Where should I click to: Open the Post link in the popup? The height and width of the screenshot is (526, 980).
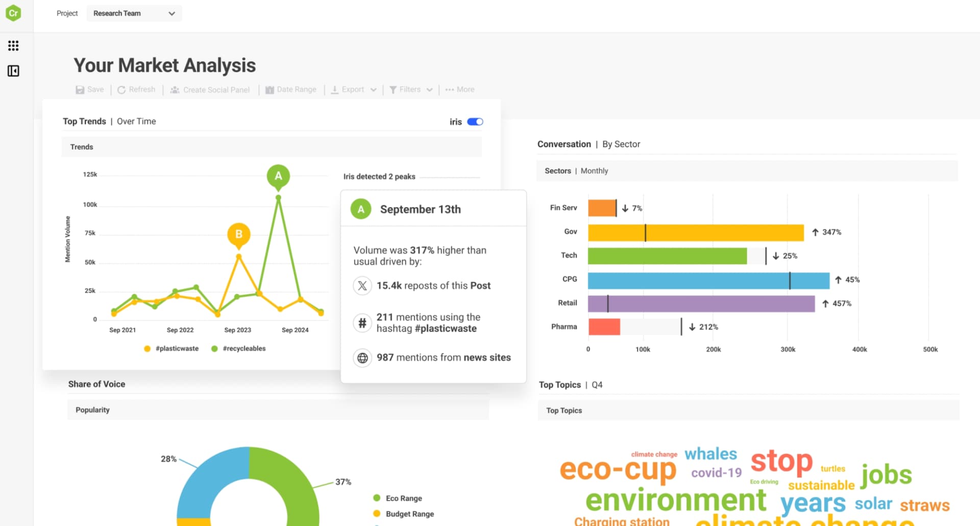pyautogui.click(x=480, y=285)
